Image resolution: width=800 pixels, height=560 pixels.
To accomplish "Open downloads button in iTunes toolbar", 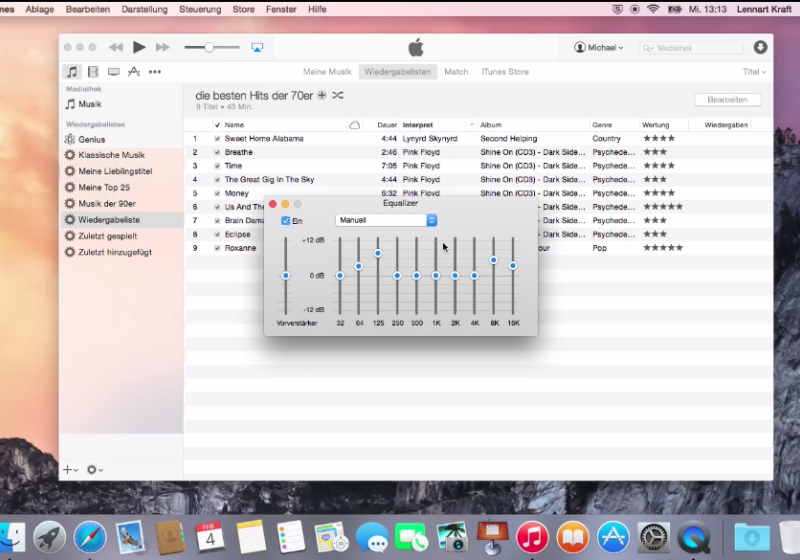I will coord(760,47).
